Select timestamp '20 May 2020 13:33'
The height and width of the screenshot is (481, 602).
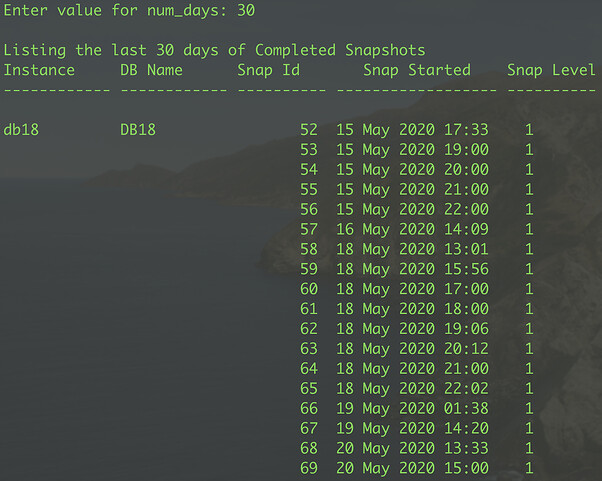tap(412, 449)
